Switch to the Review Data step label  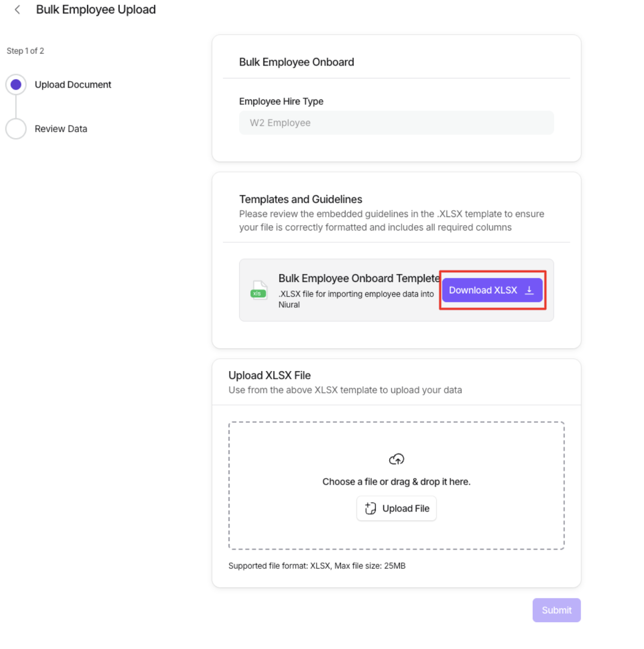61,129
